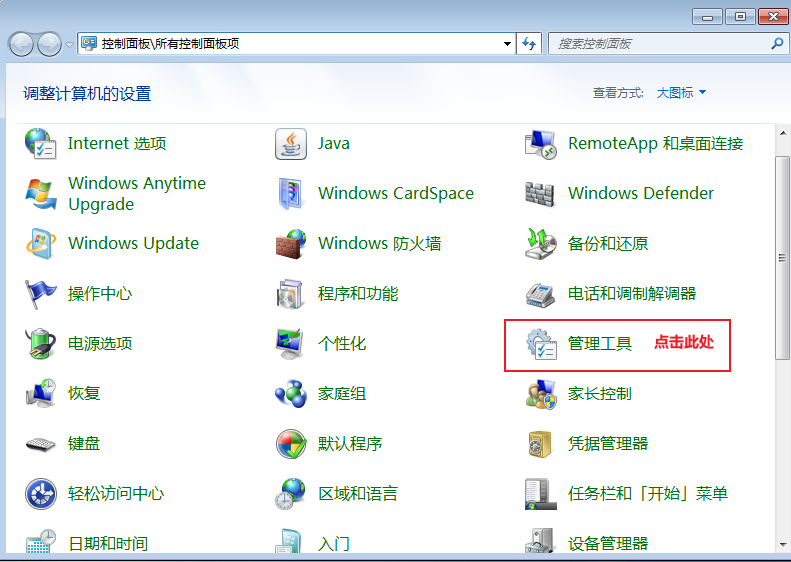
Task: Click the 日期和时间 calendar icon
Action: (40, 541)
